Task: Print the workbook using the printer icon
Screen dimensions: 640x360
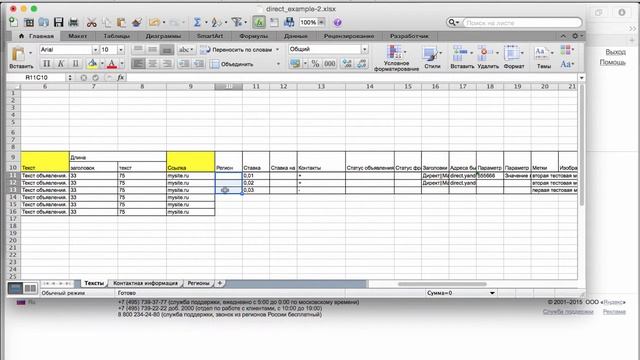Action: 74,22
